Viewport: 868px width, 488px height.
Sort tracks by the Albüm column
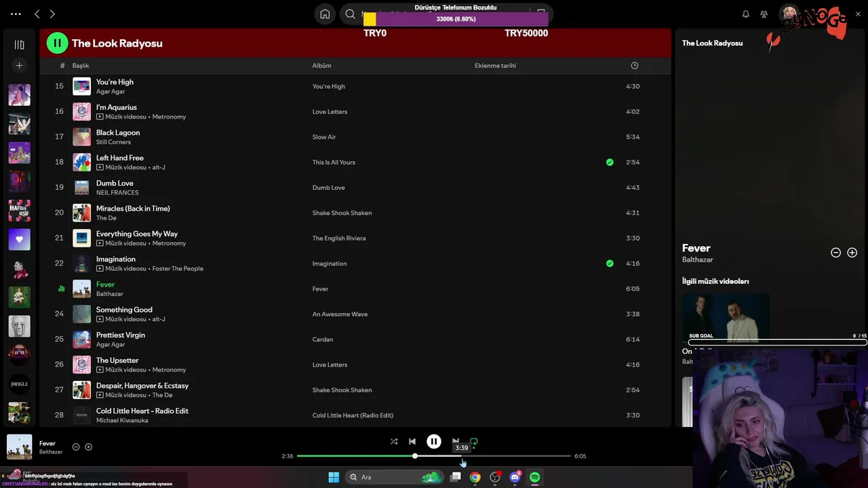coord(321,66)
